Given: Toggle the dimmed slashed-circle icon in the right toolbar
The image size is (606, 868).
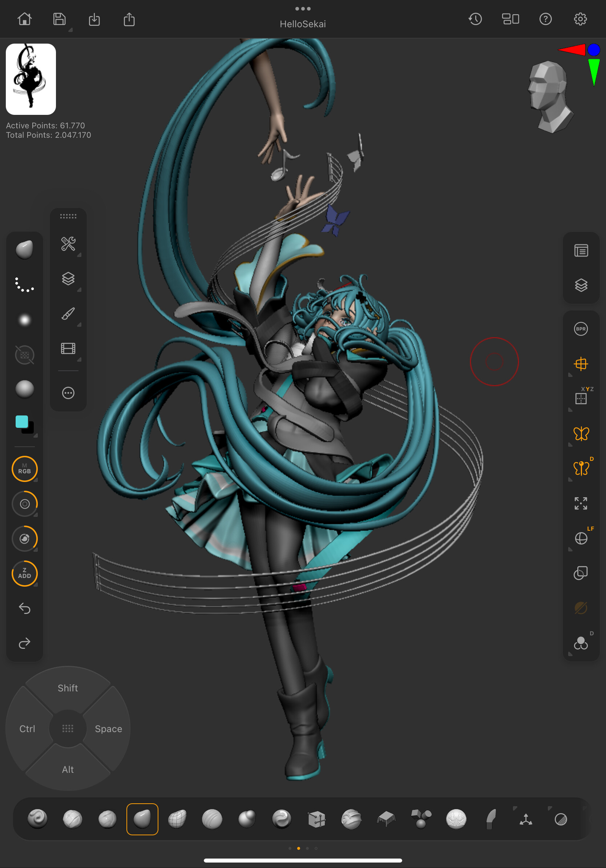Looking at the screenshot, I should [x=581, y=608].
